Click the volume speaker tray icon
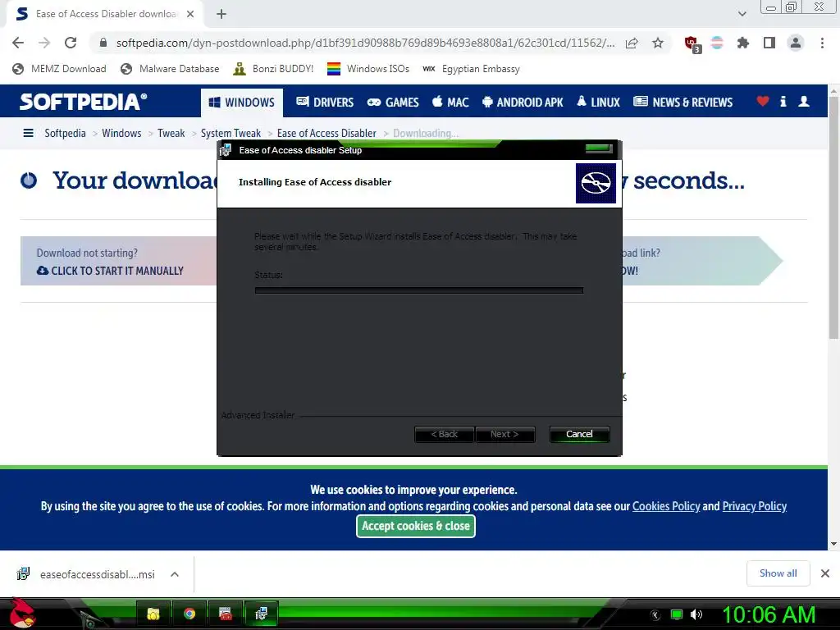The image size is (840, 630). pos(696,614)
